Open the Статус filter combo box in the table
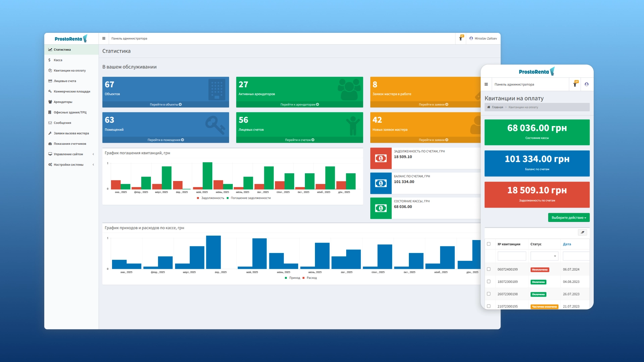 click(x=544, y=256)
